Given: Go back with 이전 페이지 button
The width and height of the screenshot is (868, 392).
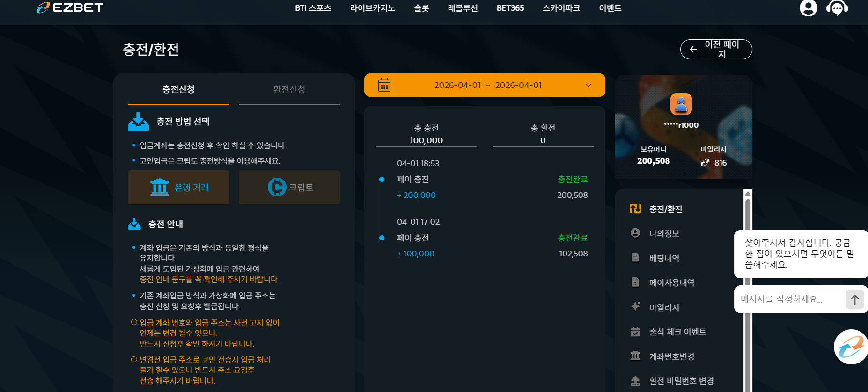Looking at the screenshot, I should (x=716, y=49).
